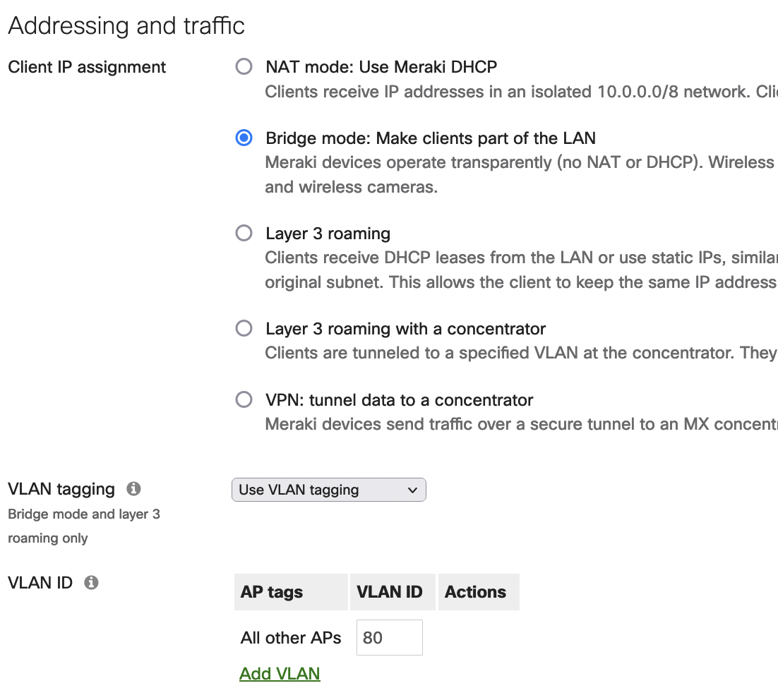This screenshot has height=700, width=778.
Task: Select NAT mode: Use Meraki DHCP
Action: (x=244, y=66)
